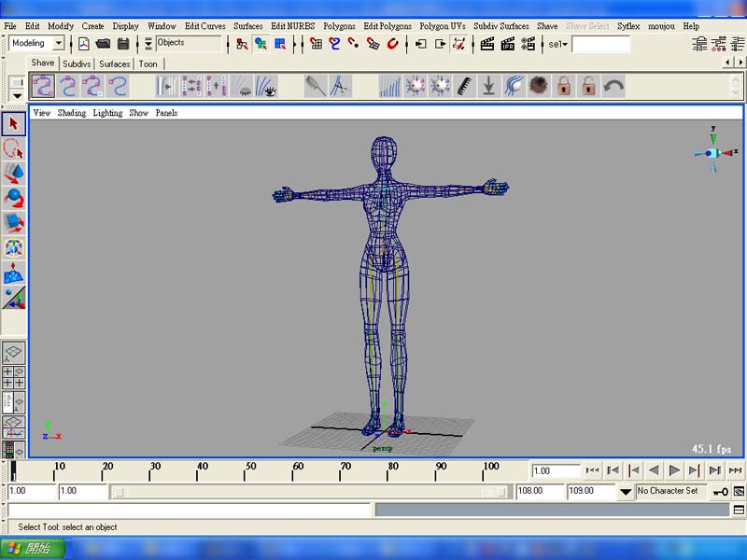This screenshot has height=560, width=747.
Task: Click the dark hairball Shave shelf icon
Action: pyautogui.click(x=539, y=86)
